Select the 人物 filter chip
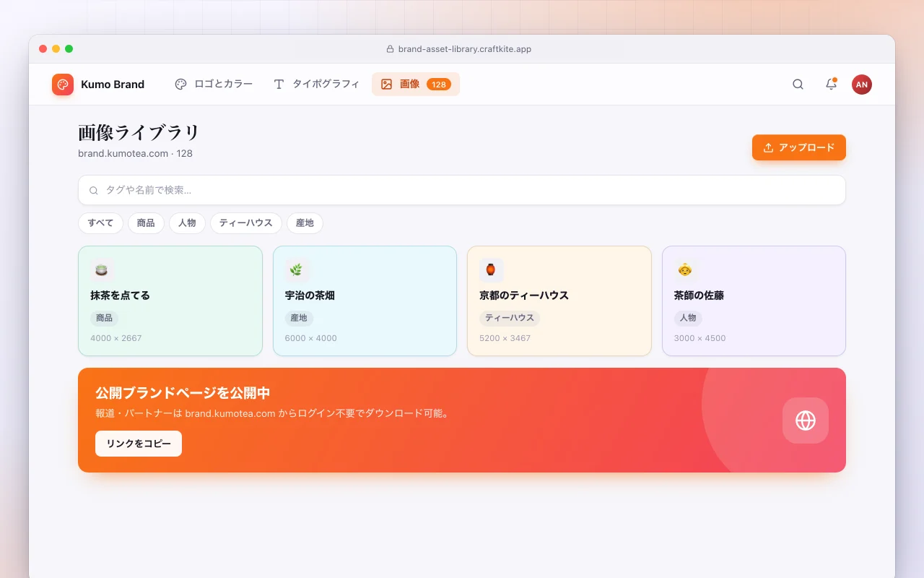Image resolution: width=924 pixels, height=578 pixels. pyautogui.click(x=187, y=223)
